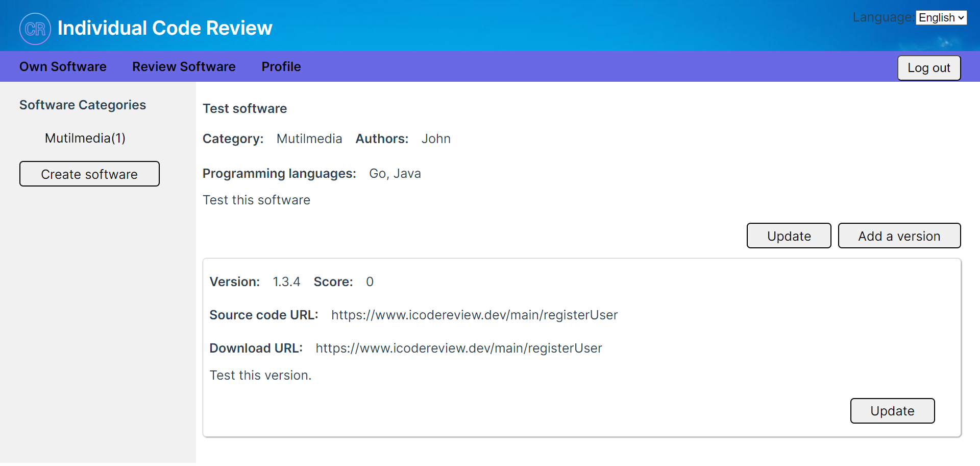
Task: Click the Create software button
Action: pos(89,174)
